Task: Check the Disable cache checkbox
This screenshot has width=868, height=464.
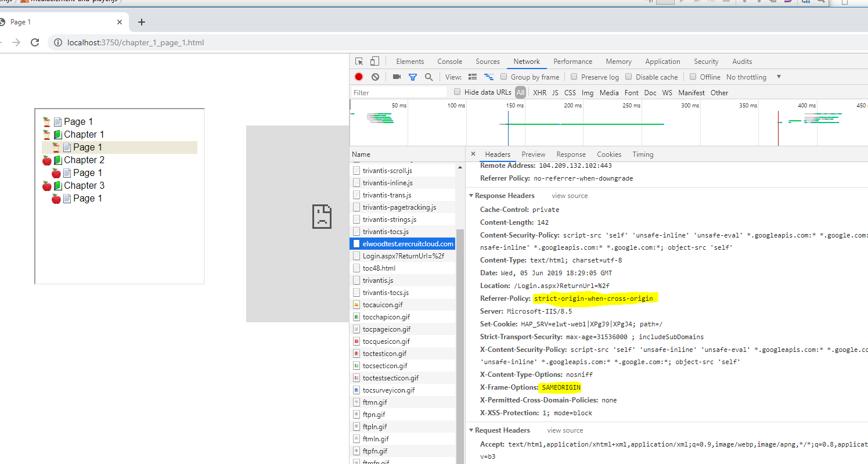Action: tap(629, 77)
